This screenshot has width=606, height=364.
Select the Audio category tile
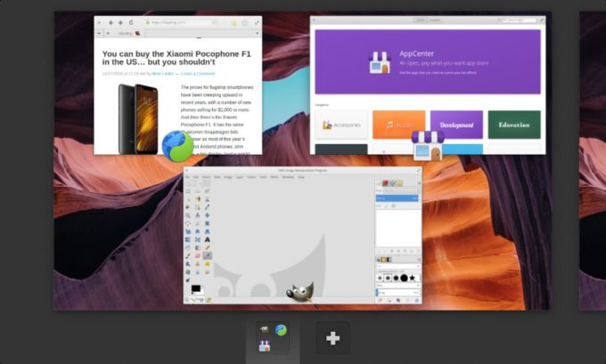click(398, 125)
